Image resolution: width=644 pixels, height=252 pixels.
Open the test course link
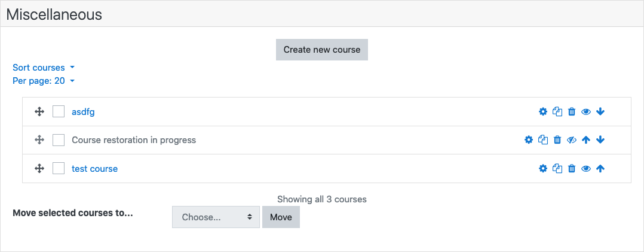94,168
